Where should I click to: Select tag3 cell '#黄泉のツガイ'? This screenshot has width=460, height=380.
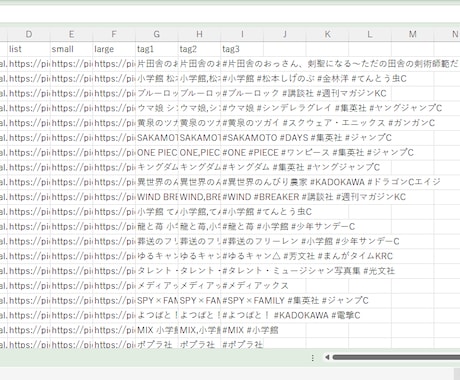pyautogui.click(x=242, y=123)
